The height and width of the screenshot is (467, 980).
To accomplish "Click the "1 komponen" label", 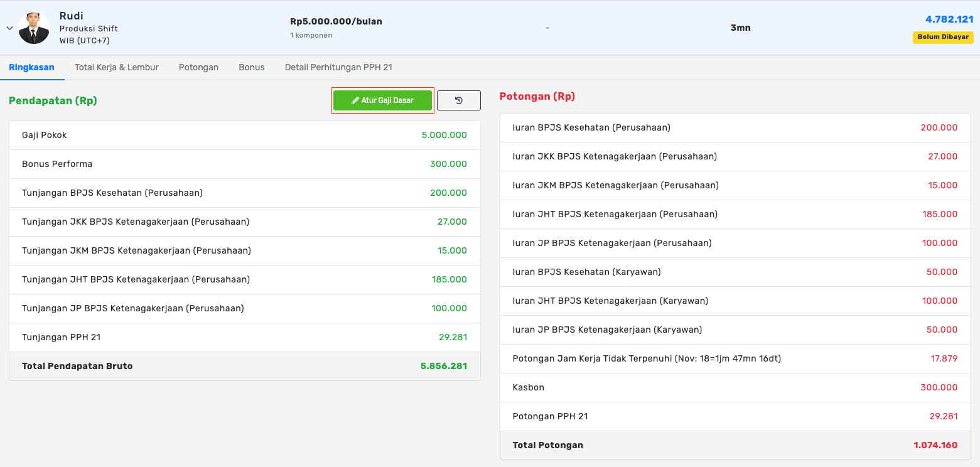I will (x=311, y=36).
